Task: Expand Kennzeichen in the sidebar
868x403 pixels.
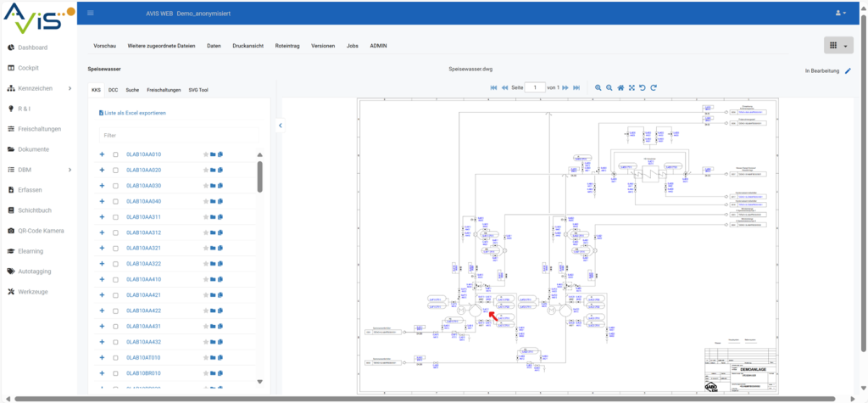Action: [x=70, y=88]
